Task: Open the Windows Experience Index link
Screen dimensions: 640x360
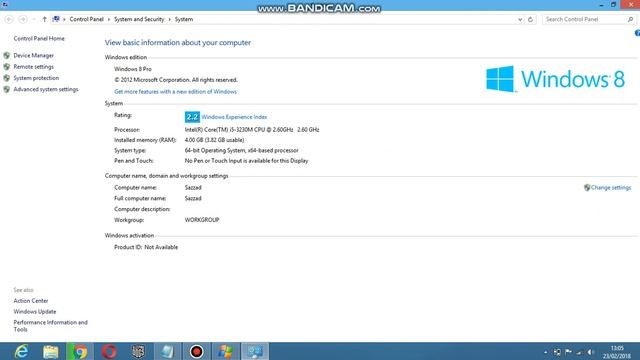Action: 234,117
